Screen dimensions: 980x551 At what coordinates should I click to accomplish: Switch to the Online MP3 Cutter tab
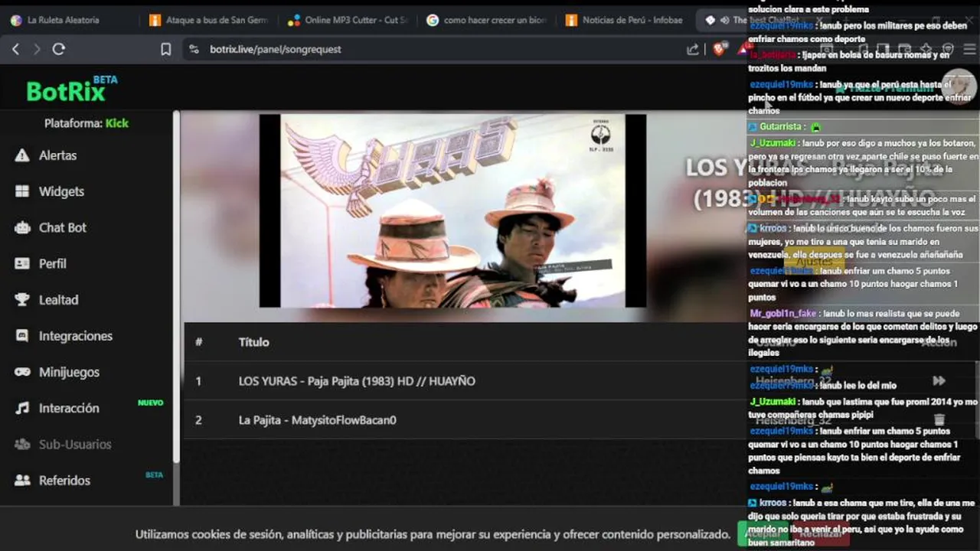coord(346,21)
